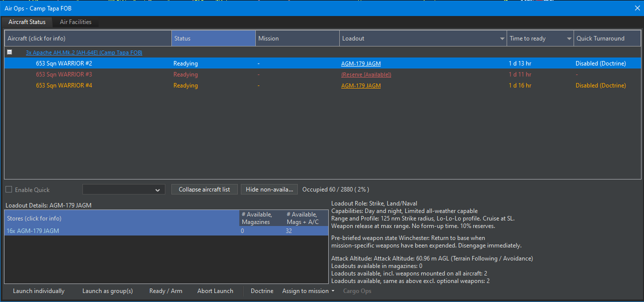Sort by the Status column header
The image size is (644, 302).
coord(213,38)
